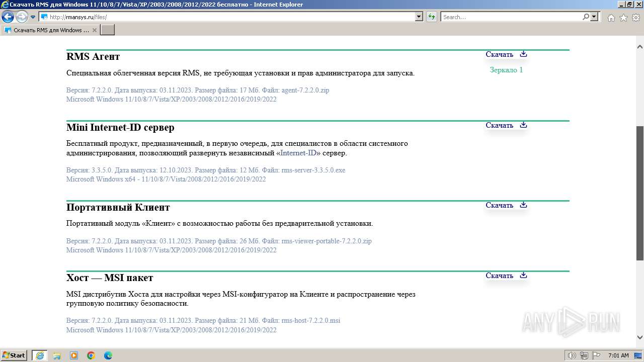The height and width of the screenshot is (362, 644).
Task: Click the browser Forward arrow button
Action: pyautogui.click(x=22, y=17)
